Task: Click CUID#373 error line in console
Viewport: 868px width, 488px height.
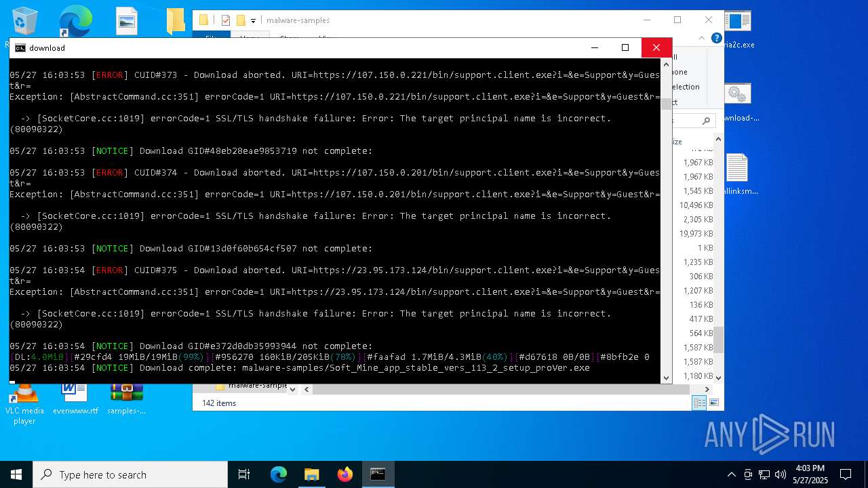Action: tap(334, 75)
